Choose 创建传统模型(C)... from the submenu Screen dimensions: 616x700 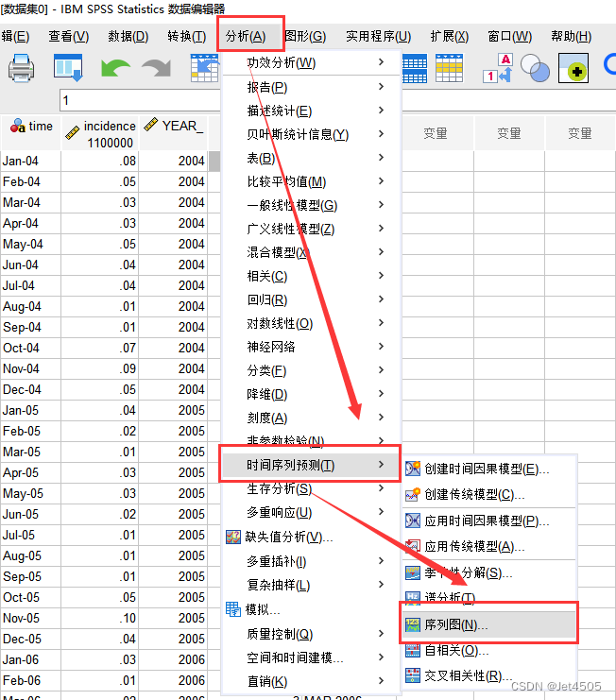click(489, 495)
